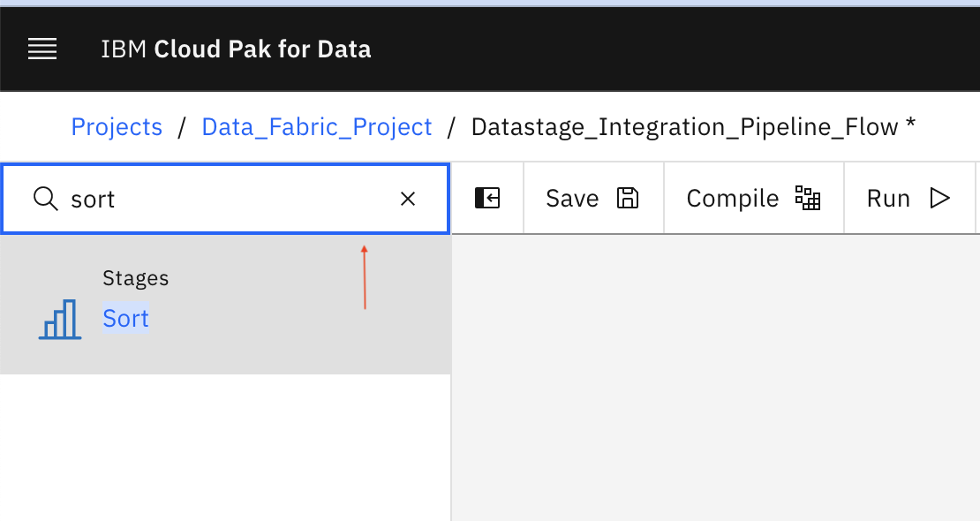
Task: Click the blank palette area below results
Action: click(x=225, y=447)
